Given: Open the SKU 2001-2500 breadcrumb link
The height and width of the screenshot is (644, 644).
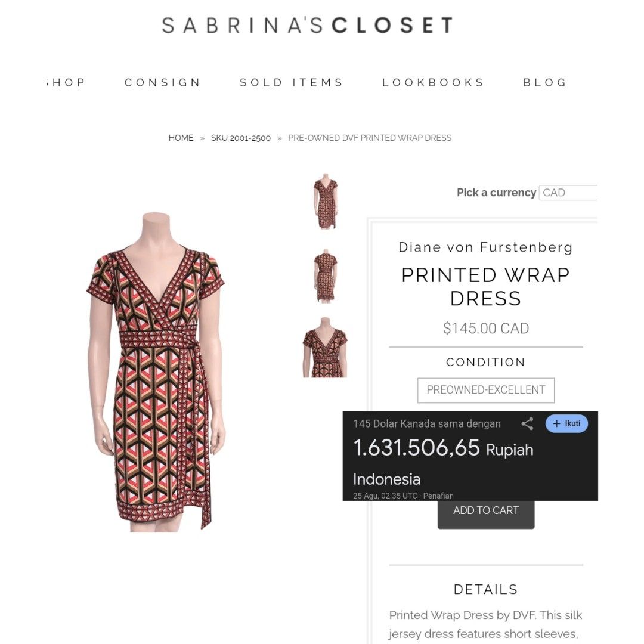Looking at the screenshot, I should (x=241, y=138).
